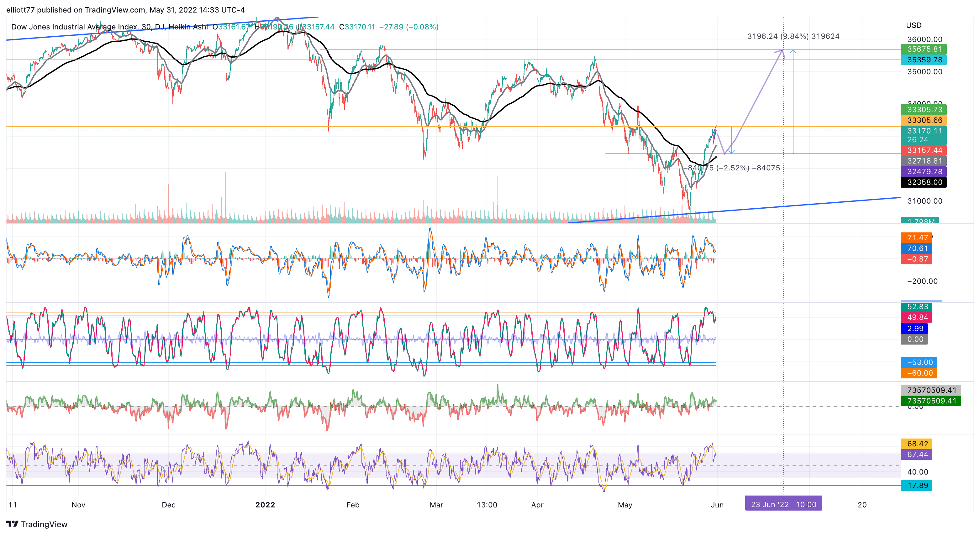This screenshot has height=535, width=980.
Task: Click the gray 32716.81 price label
Action: (924, 161)
